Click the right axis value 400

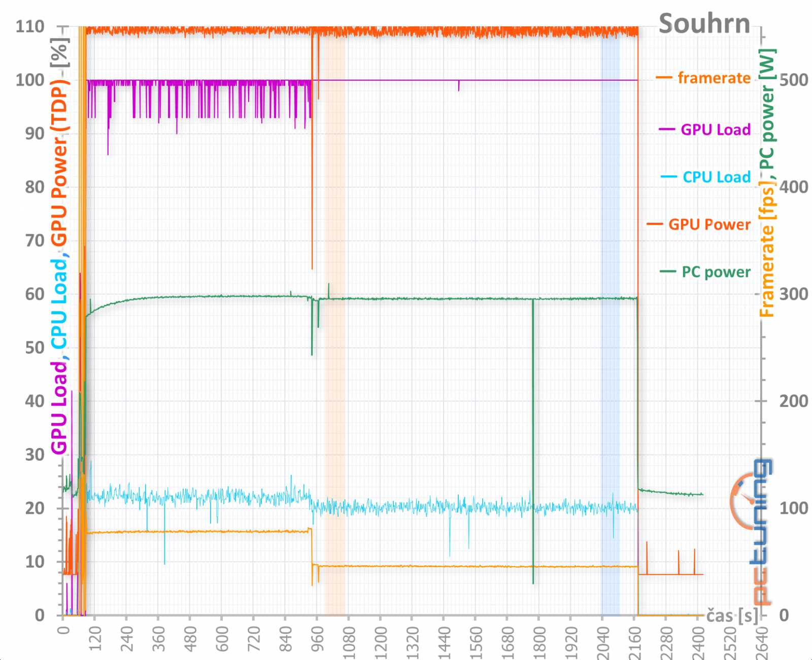click(x=794, y=187)
